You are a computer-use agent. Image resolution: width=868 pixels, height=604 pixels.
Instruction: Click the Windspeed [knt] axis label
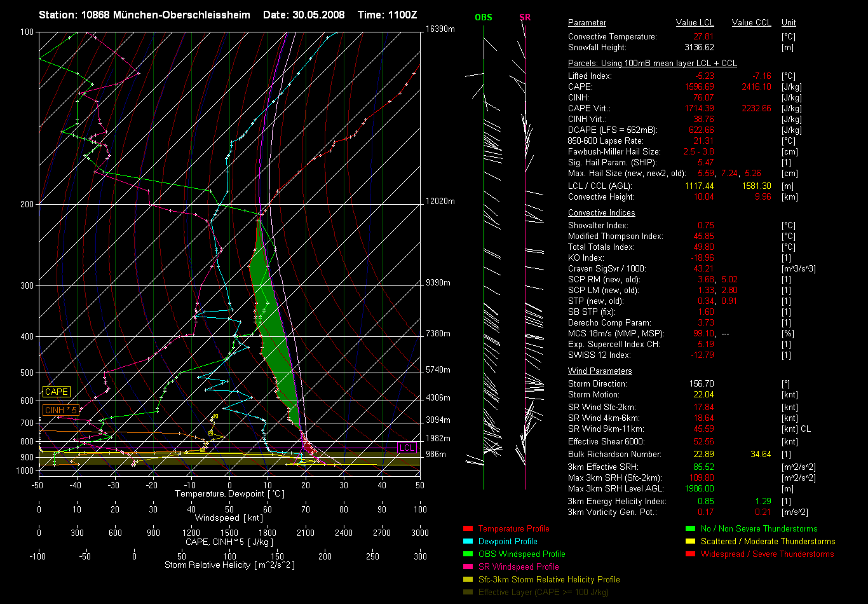coord(229,518)
